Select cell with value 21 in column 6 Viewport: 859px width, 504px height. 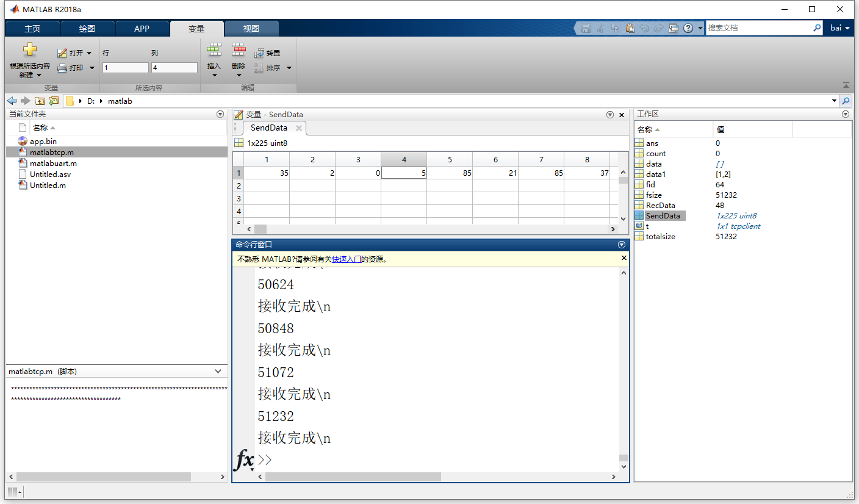(495, 173)
